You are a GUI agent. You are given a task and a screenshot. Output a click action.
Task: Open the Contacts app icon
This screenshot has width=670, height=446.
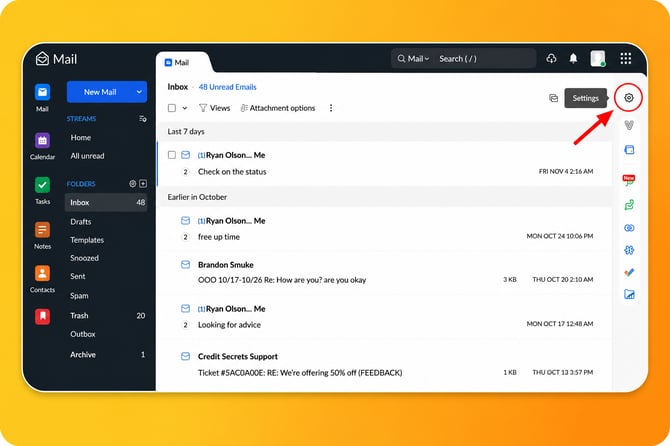tap(42, 273)
